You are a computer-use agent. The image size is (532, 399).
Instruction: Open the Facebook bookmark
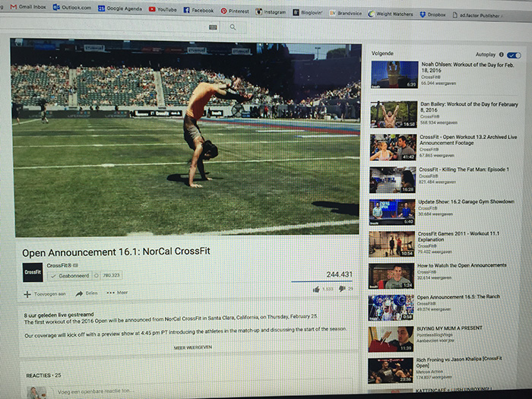click(198, 10)
